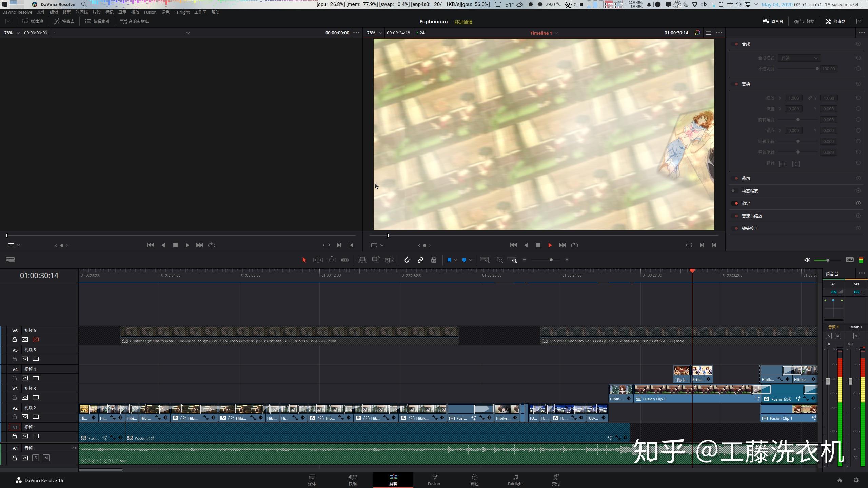Viewport: 868px width, 488px height.
Task: Click the overwrite clip toolbar icon
Action: click(376, 260)
